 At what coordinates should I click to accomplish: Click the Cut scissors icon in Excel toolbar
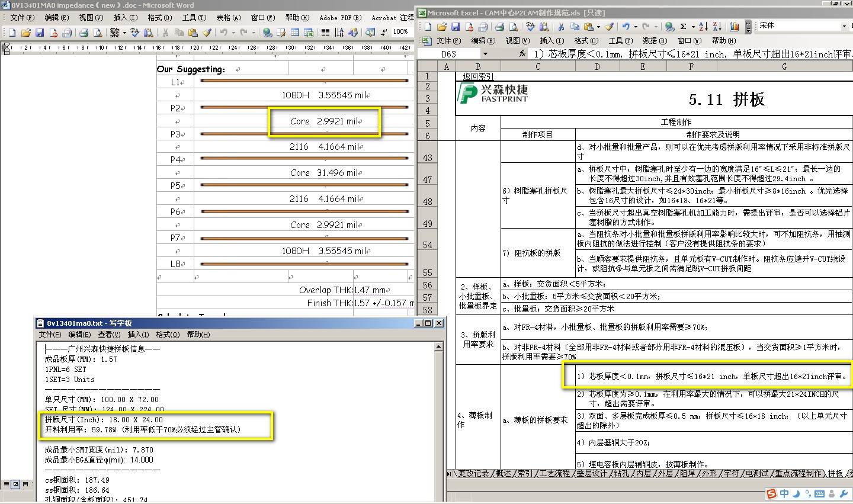561,27
